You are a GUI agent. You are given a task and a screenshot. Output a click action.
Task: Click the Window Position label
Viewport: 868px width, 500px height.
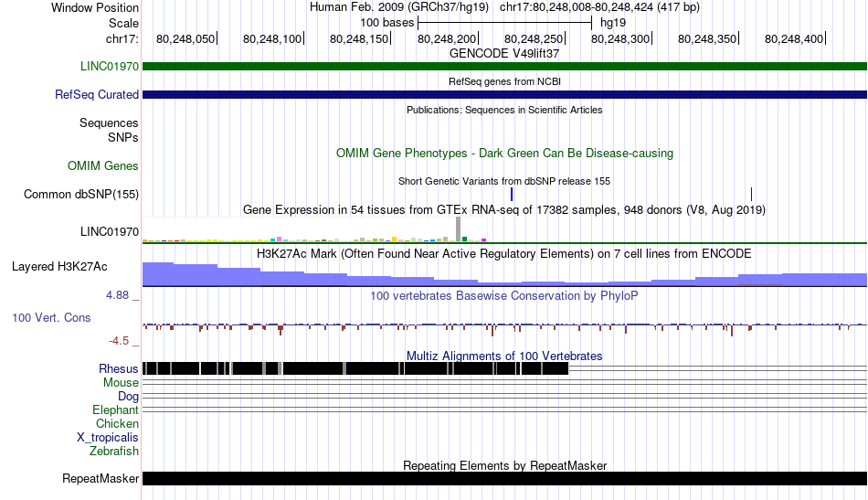95,7
